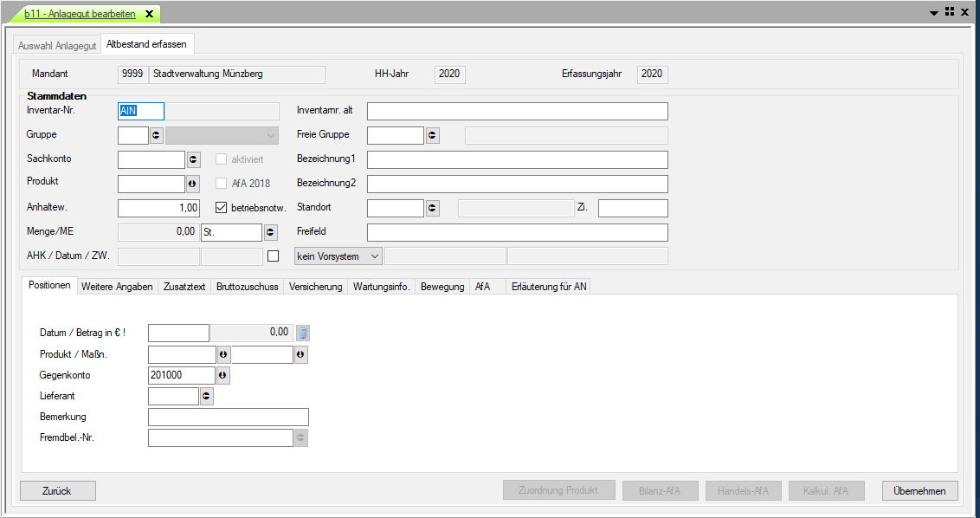Click the Menge/ME unit lookup icon
The height and width of the screenshot is (518, 980).
(271, 232)
